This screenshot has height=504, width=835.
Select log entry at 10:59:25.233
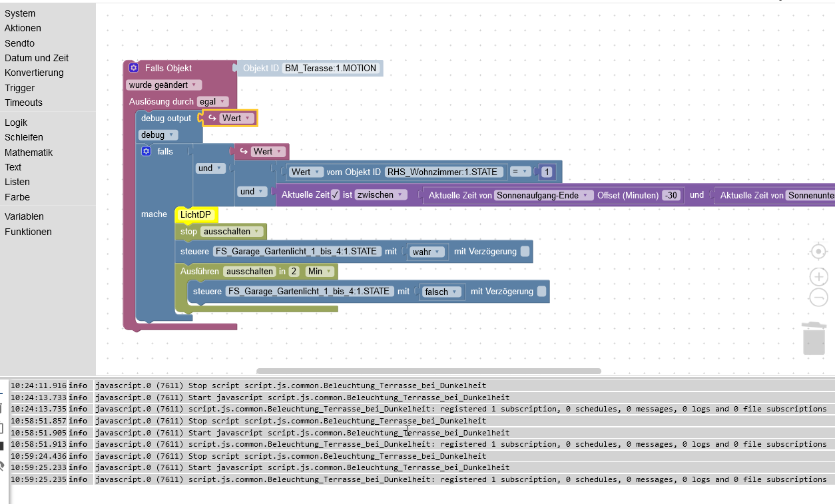coord(422,467)
